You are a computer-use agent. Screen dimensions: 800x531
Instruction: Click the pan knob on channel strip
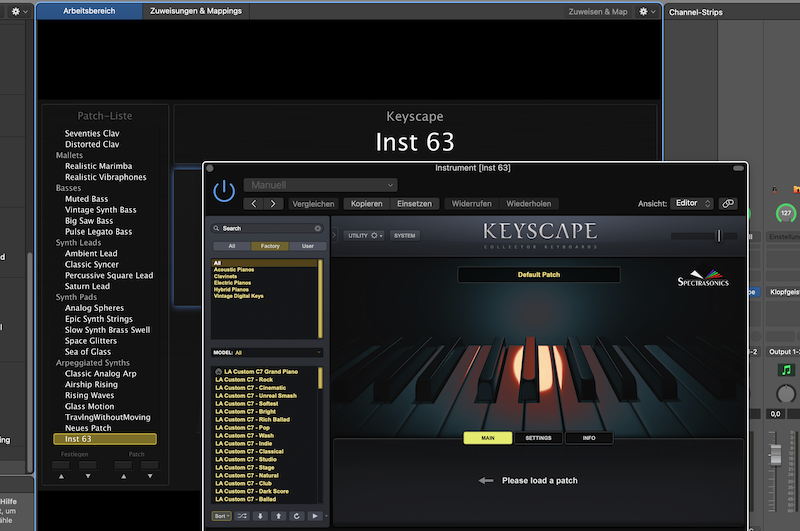coord(786,394)
